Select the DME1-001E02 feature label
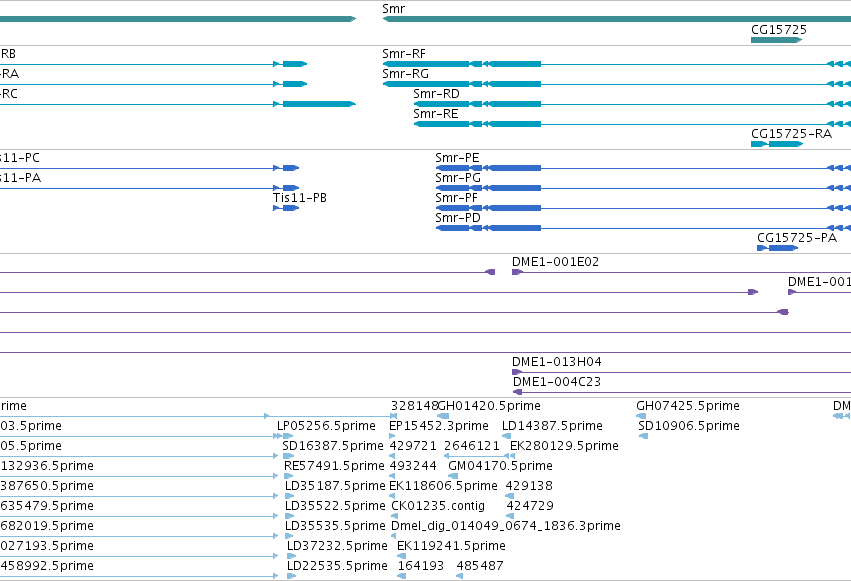 coord(555,262)
